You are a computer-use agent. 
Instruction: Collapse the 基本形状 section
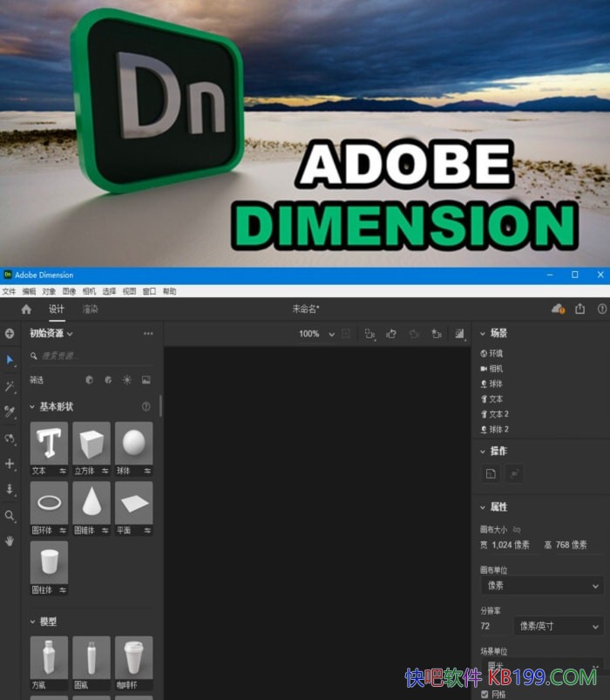[33, 407]
